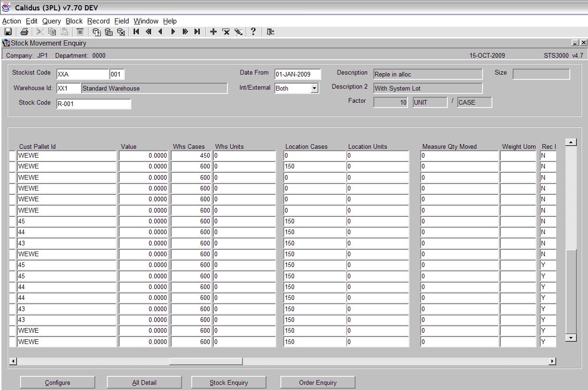This screenshot has height=390, width=588.
Task: Click the Cancel Query icon
Action: [x=121, y=32]
